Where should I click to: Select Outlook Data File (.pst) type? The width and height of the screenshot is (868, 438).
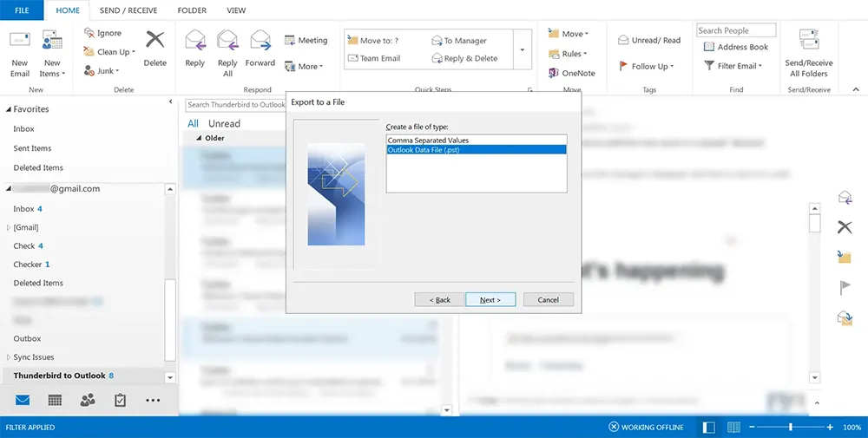click(x=476, y=150)
